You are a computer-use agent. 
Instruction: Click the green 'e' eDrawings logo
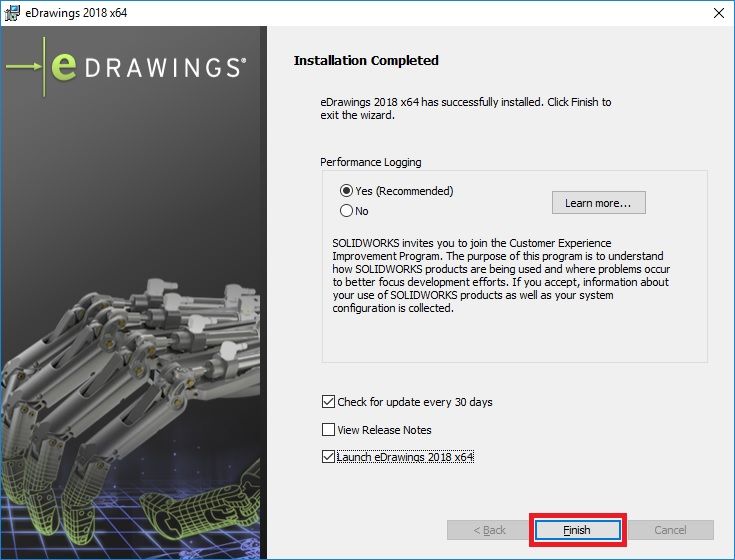tap(64, 67)
